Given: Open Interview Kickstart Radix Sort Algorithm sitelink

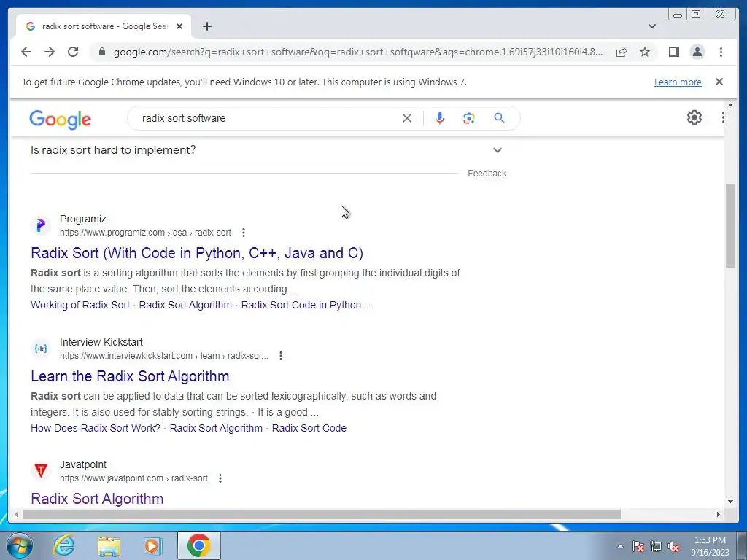Looking at the screenshot, I should (x=216, y=428).
